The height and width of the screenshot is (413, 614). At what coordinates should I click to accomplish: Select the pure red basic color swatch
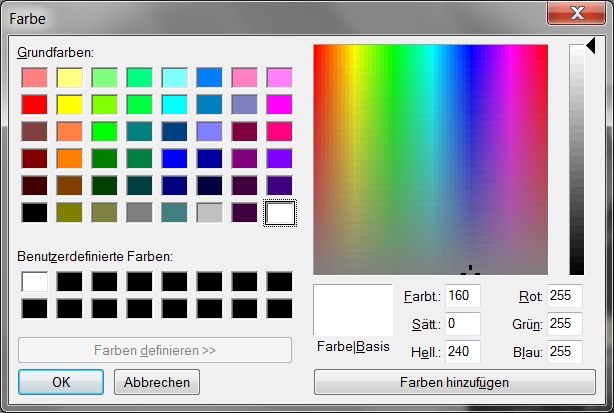click(34, 105)
